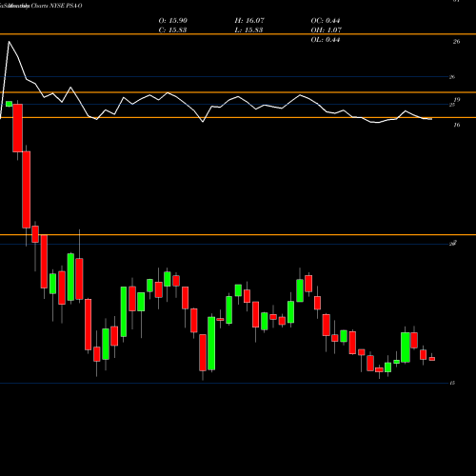476x476 pixels.
Task: Select the open price value O: 15.90
Action: (173, 21)
